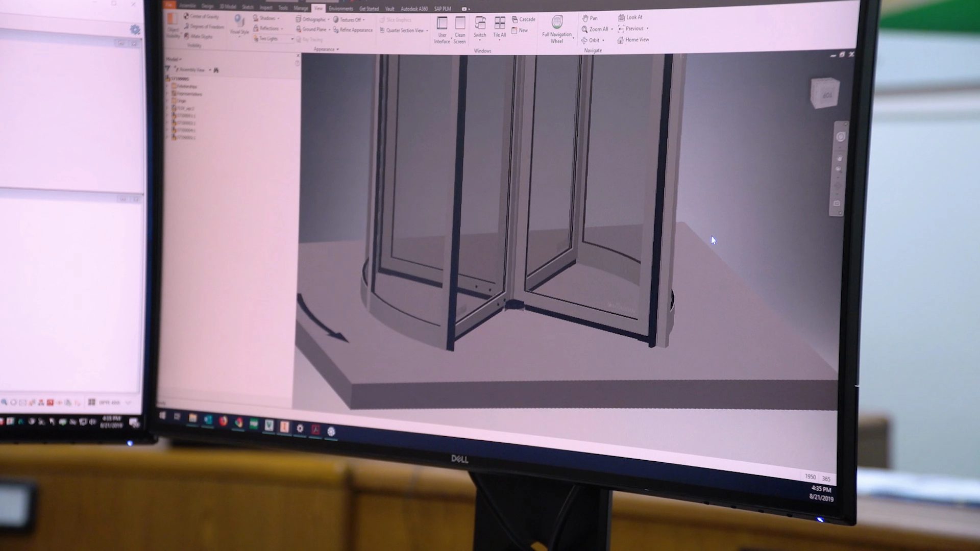The width and height of the screenshot is (980, 551).
Task: Open the Vault ribbon tab
Action: tap(389, 9)
